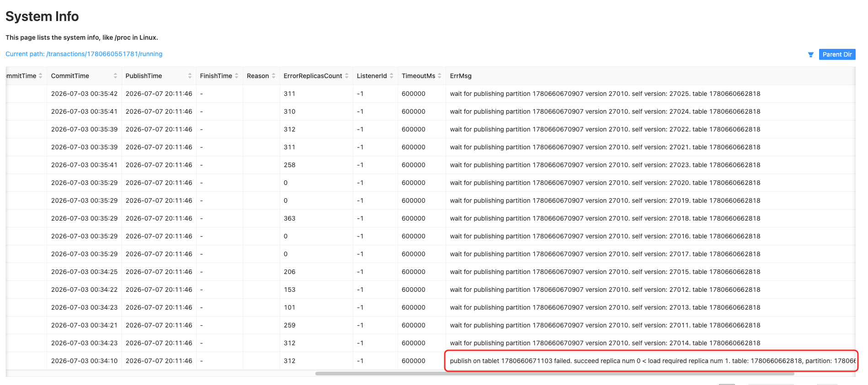Click ErrorReplicasCount value 258
Viewport: 868px width, 385px height.
tap(289, 165)
